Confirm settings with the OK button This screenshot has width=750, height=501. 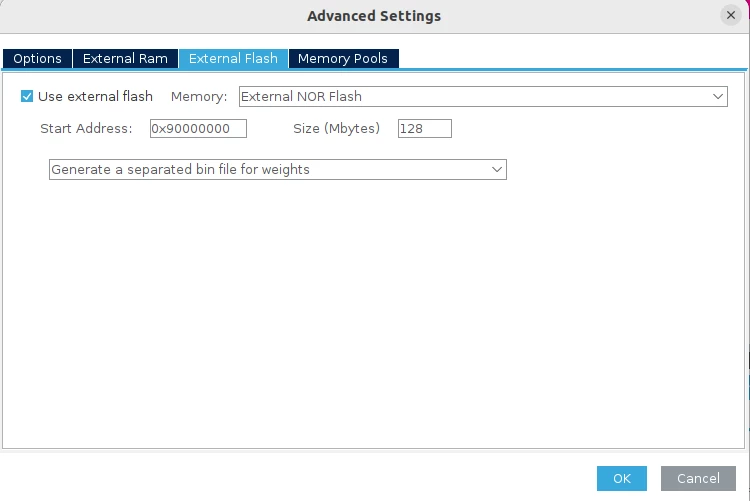point(622,478)
